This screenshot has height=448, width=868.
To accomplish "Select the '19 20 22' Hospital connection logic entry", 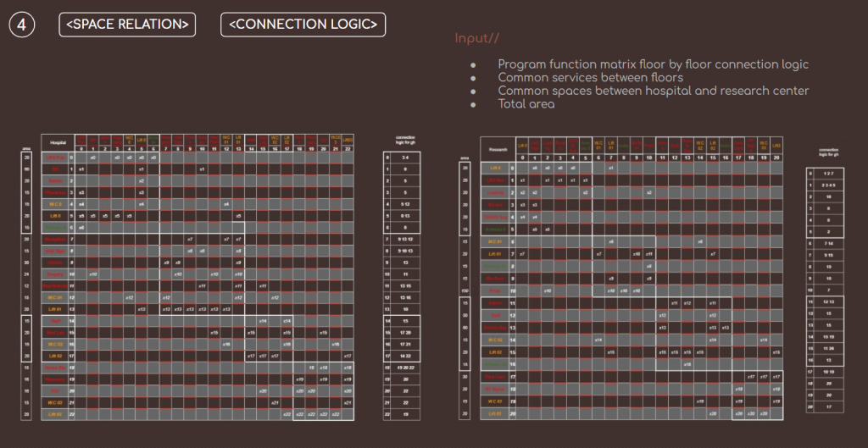I will click(404, 368).
